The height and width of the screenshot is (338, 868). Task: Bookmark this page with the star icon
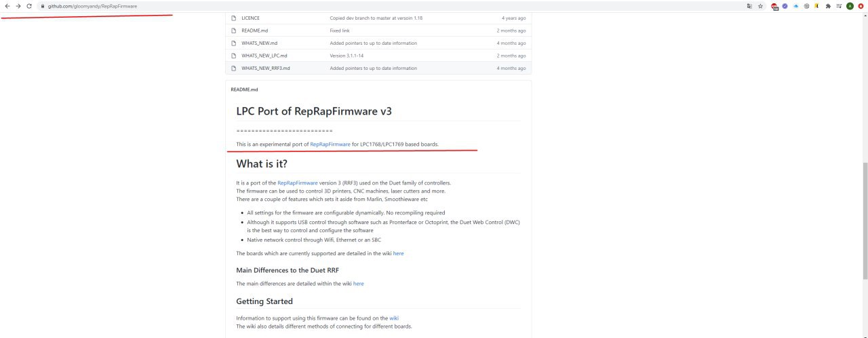(760, 5)
